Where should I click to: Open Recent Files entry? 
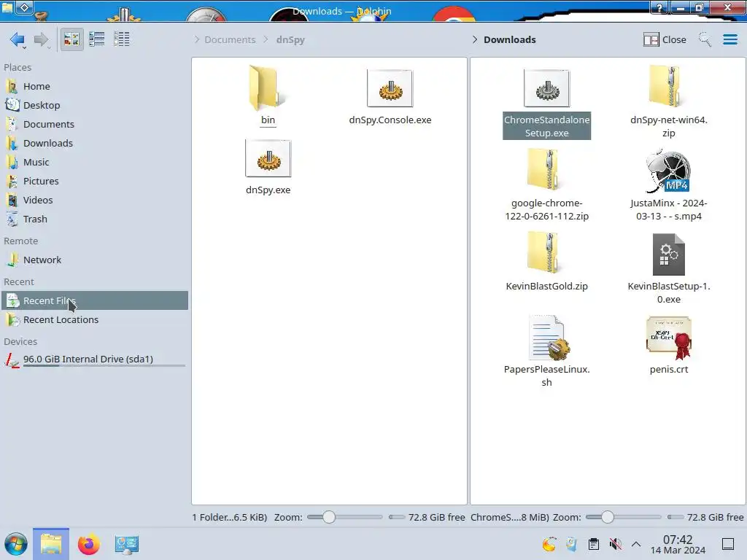tap(94, 300)
